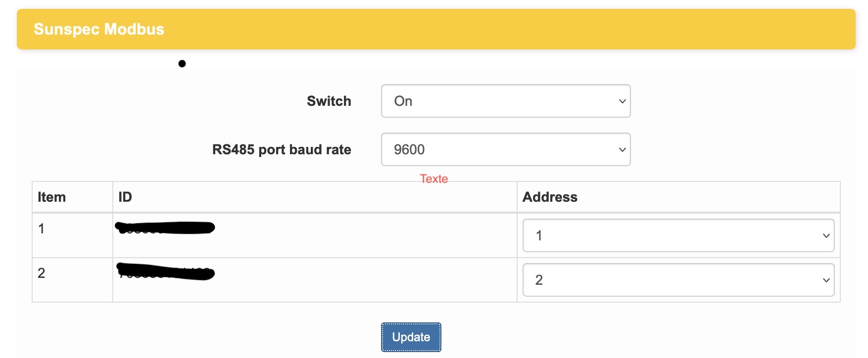The width and height of the screenshot is (868, 358).
Task: Open the Address dropdown for item 1
Action: [678, 235]
